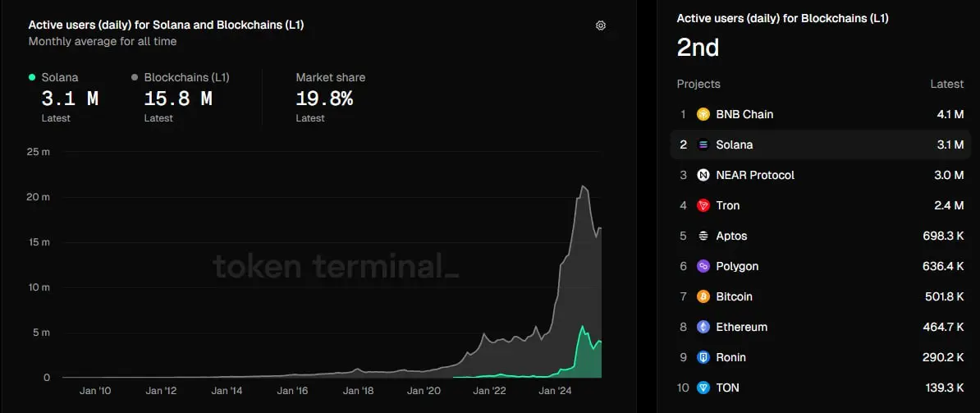Open Solana project link
980x413 pixels.
(x=735, y=145)
